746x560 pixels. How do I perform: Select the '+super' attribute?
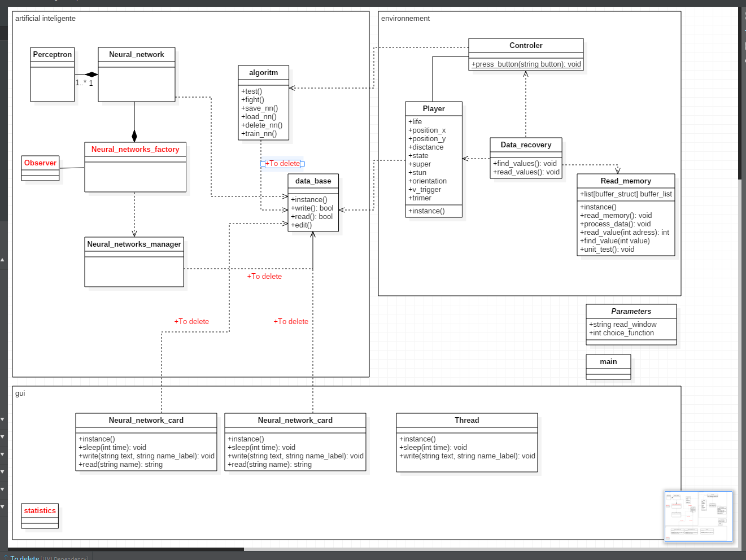(x=420, y=164)
